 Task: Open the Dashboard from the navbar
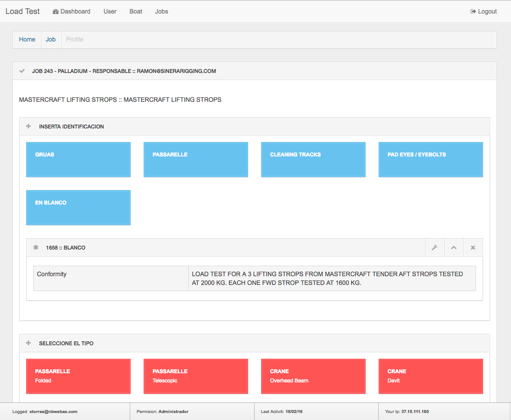71,11
